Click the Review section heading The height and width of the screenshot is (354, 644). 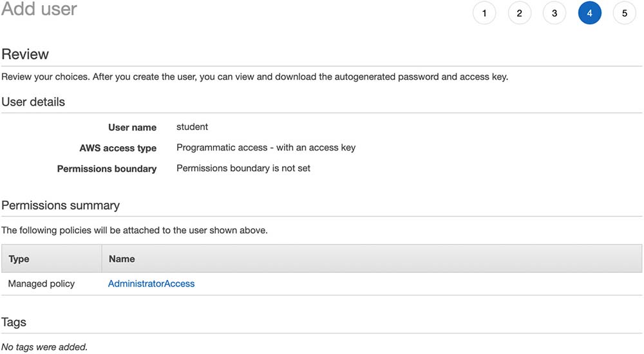pos(25,54)
